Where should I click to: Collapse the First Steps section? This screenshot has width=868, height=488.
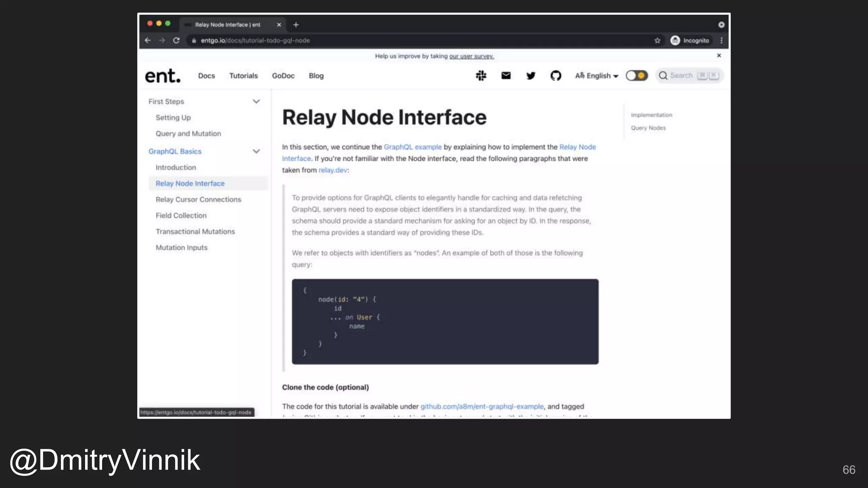tap(256, 102)
